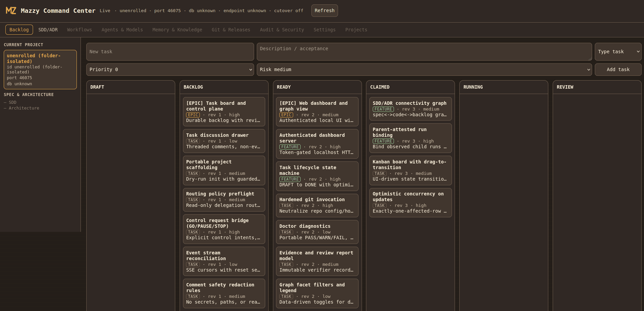The width and height of the screenshot is (644, 311).
Task: Go to Agents & Models tab
Action: pyautogui.click(x=122, y=30)
